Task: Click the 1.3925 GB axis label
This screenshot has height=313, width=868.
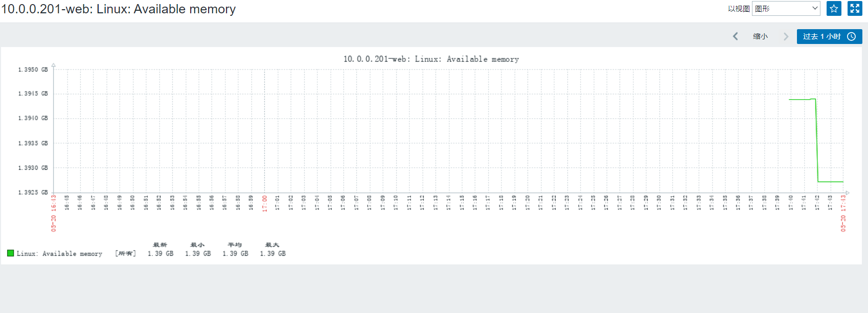Action: pyautogui.click(x=33, y=192)
